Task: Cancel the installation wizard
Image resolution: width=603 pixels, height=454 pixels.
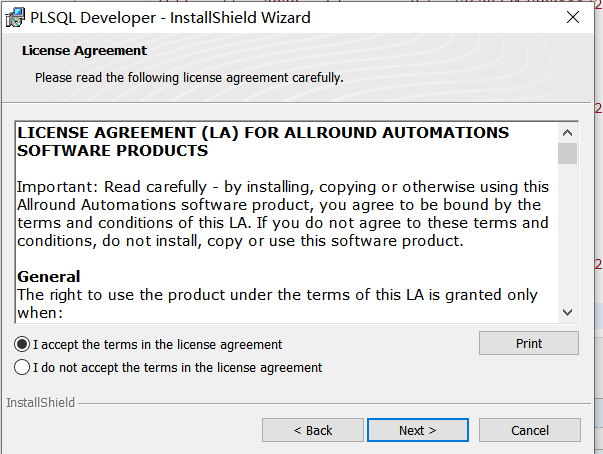Action: pyautogui.click(x=530, y=430)
